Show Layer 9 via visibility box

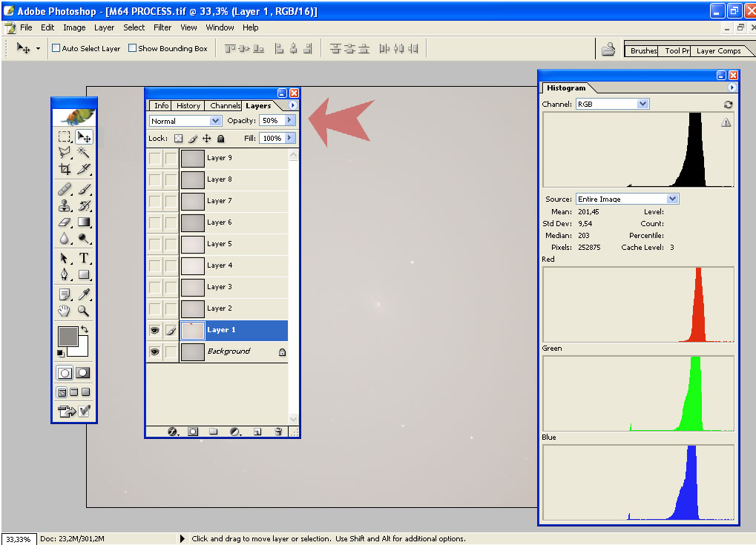pyautogui.click(x=154, y=158)
